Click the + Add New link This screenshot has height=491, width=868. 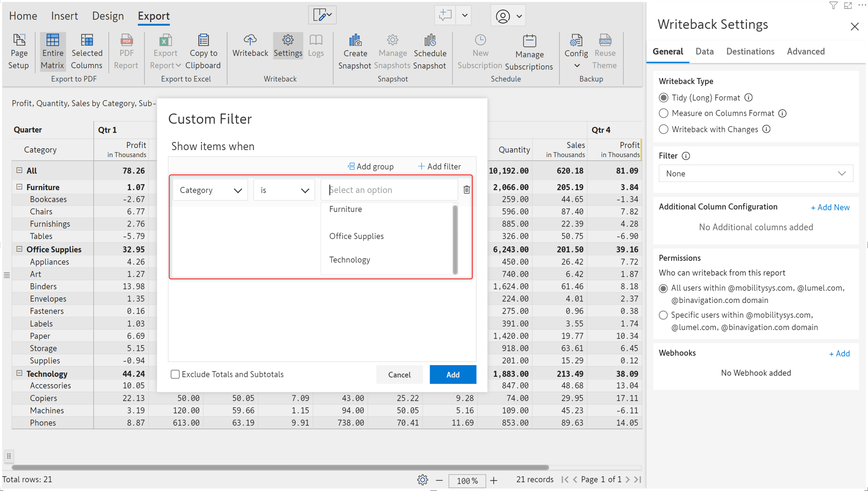pyautogui.click(x=830, y=207)
